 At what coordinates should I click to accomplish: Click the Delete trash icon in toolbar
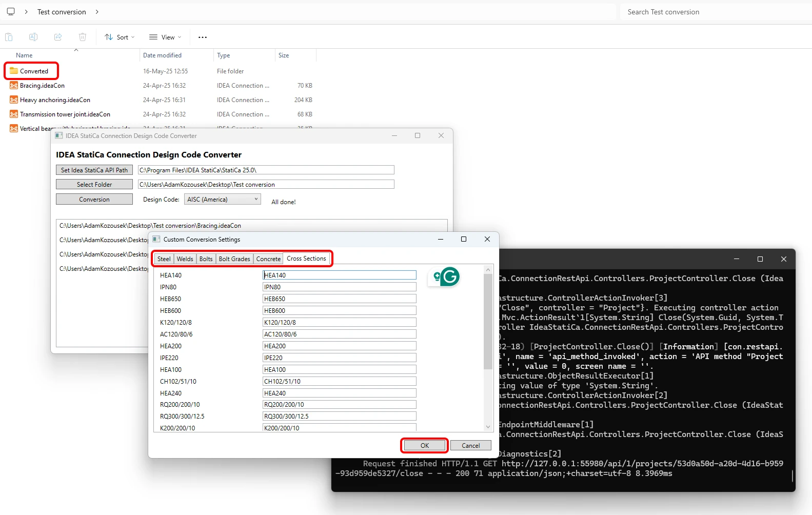(x=83, y=37)
